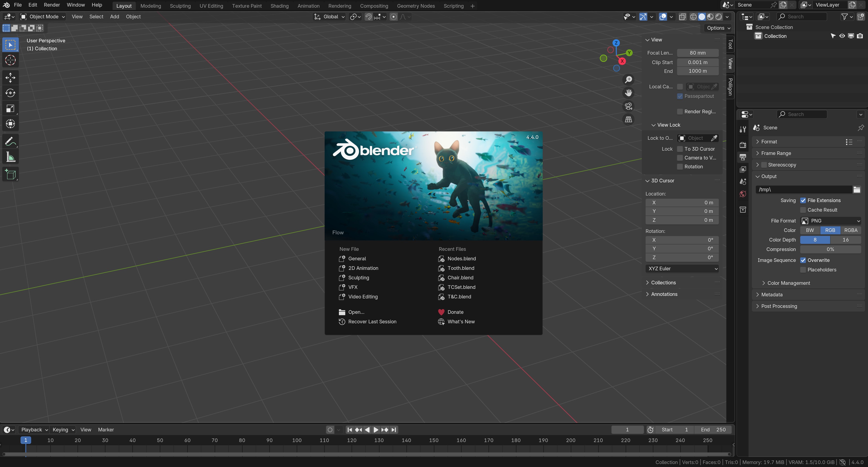Open the Object Mode dropdown

click(x=42, y=17)
